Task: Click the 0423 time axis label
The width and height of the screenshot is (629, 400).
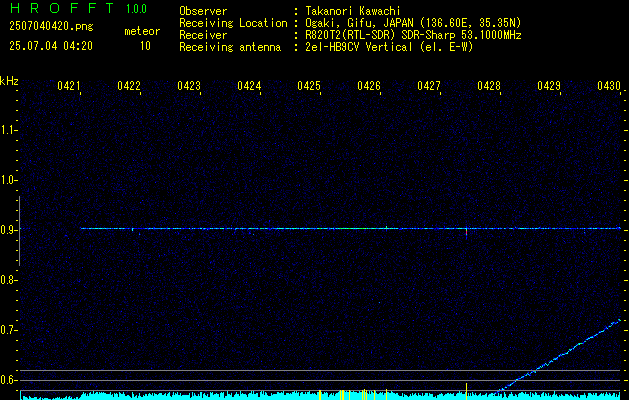Action: tap(189, 86)
